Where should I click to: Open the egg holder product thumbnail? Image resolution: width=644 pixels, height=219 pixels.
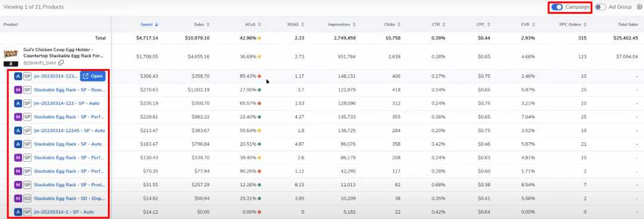[11, 54]
